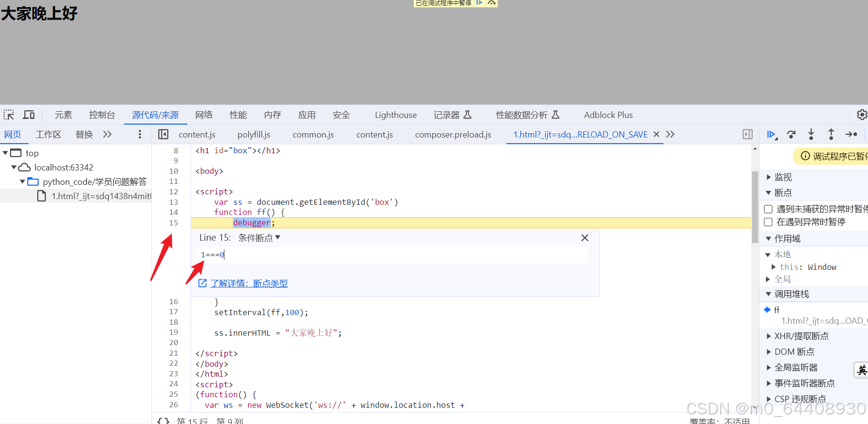Open the 安全 Security tab
The image size is (868, 424).
point(341,115)
